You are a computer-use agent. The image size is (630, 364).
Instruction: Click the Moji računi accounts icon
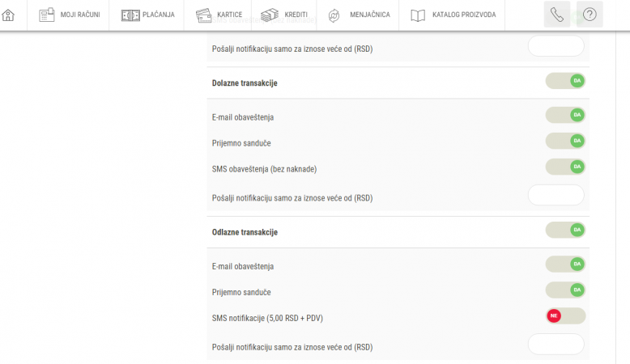tap(47, 15)
